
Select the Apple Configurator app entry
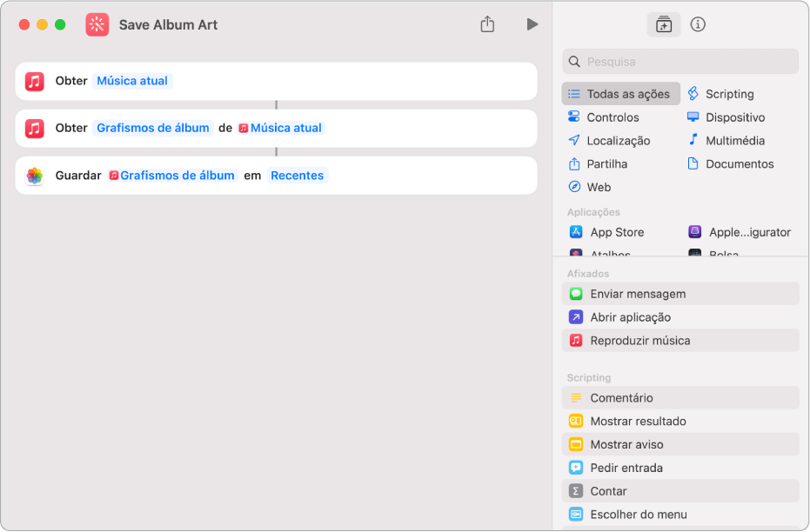coord(740,232)
